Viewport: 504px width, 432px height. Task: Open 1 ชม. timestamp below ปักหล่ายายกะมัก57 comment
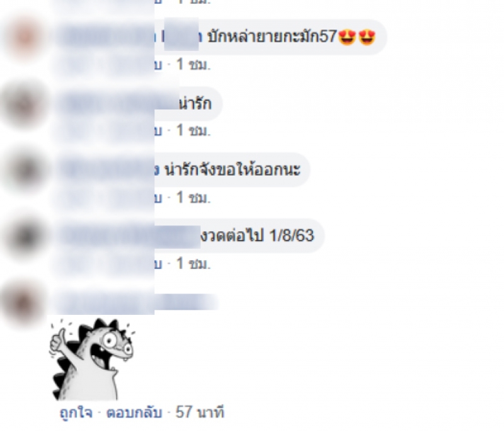[x=193, y=65]
